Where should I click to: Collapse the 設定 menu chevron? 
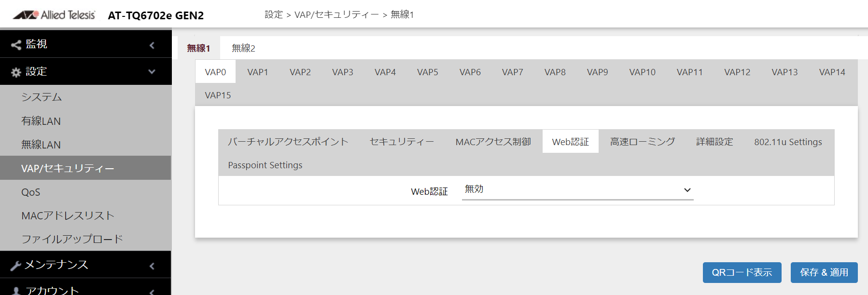tap(152, 72)
